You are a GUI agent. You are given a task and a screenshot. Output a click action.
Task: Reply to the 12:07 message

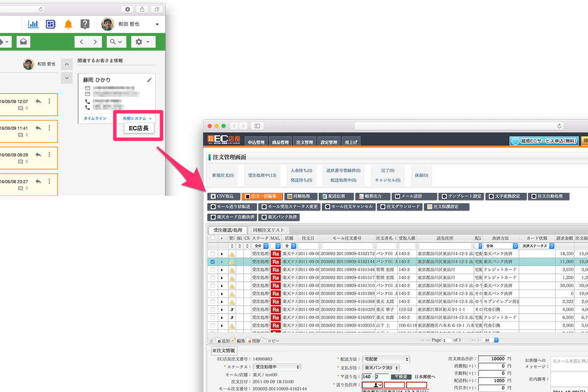point(38,101)
